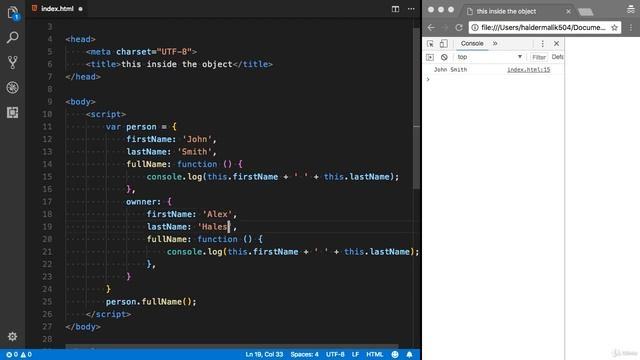Open DevTools customize three-dot menu

point(542,43)
